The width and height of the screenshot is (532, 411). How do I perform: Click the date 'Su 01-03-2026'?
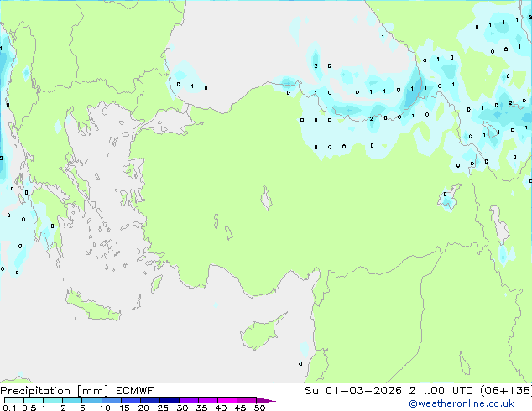pyautogui.click(x=353, y=391)
